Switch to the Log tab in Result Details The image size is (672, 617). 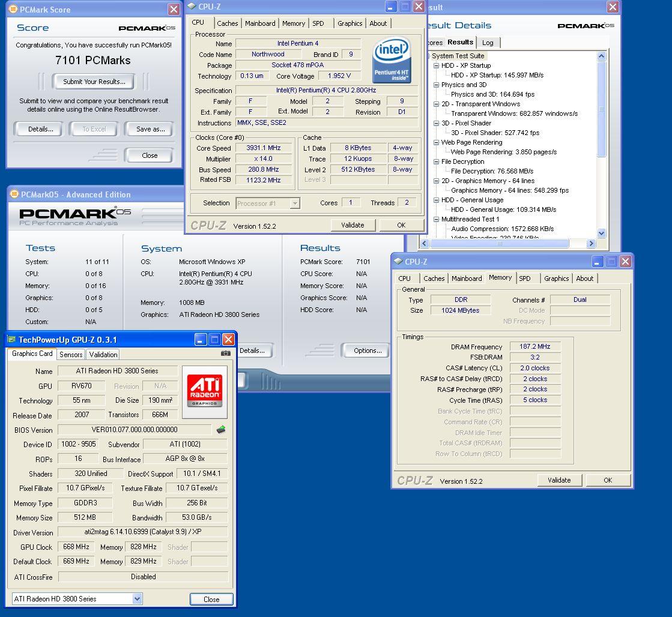(x=488, y=43)
